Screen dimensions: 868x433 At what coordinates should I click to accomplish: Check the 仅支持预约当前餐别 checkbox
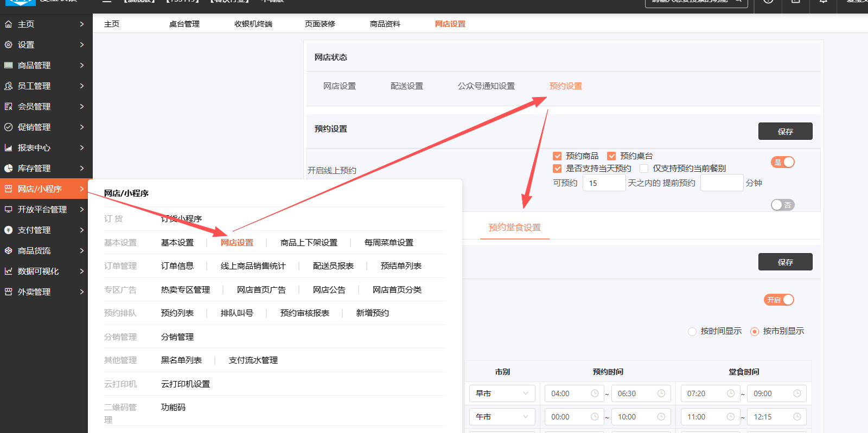[644, 169]
